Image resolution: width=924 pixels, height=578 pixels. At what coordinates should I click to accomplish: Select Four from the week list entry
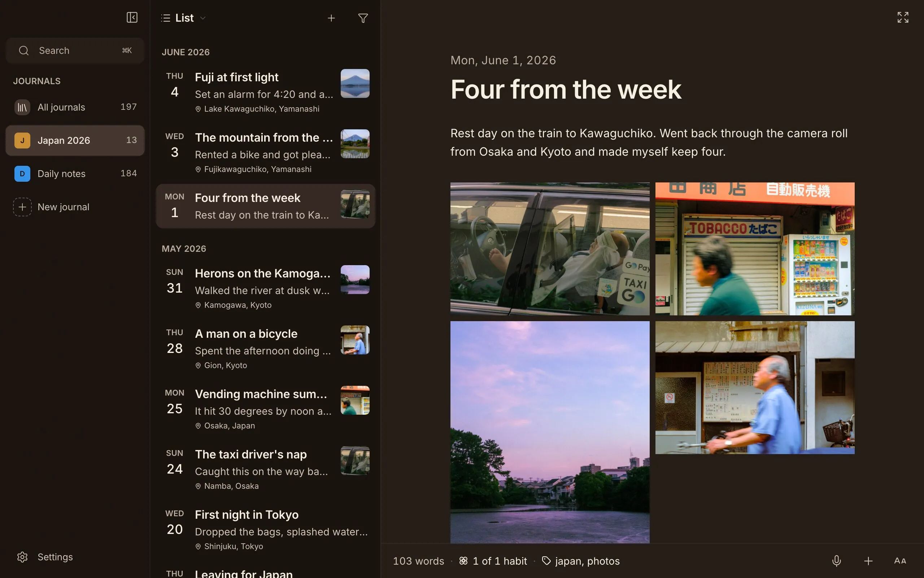pos(266,206)
